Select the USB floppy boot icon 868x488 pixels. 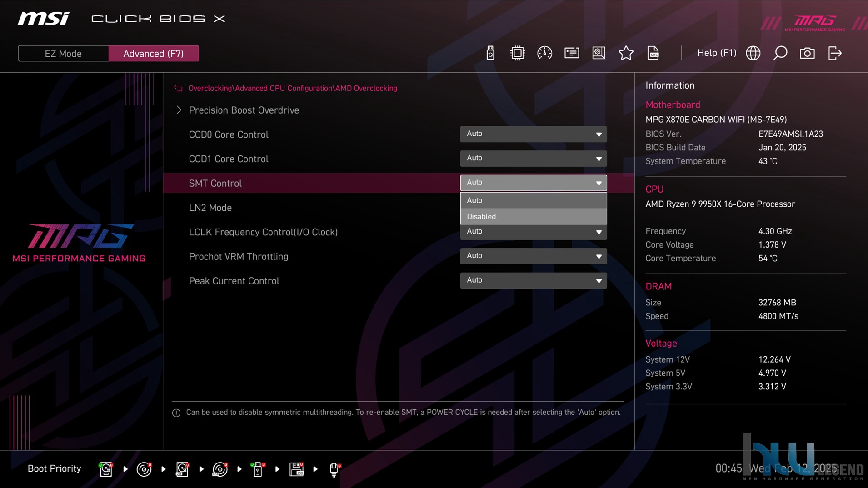pos(296,469)
